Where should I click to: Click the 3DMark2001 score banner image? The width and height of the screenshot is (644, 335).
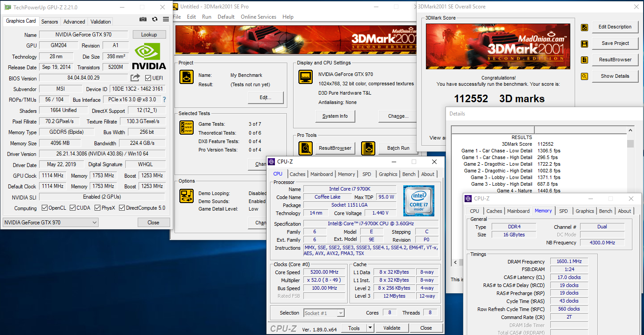click(x=498, y=46)
